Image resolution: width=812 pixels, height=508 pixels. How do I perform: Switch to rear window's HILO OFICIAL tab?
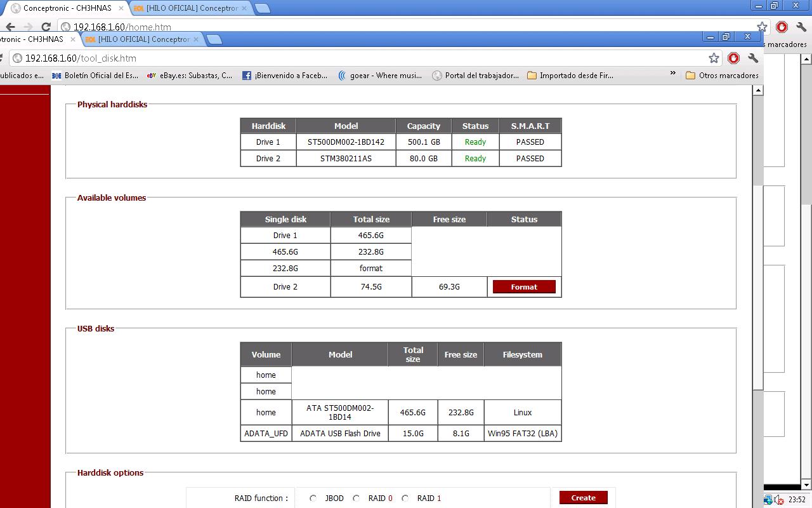click(x=191, y=8)
